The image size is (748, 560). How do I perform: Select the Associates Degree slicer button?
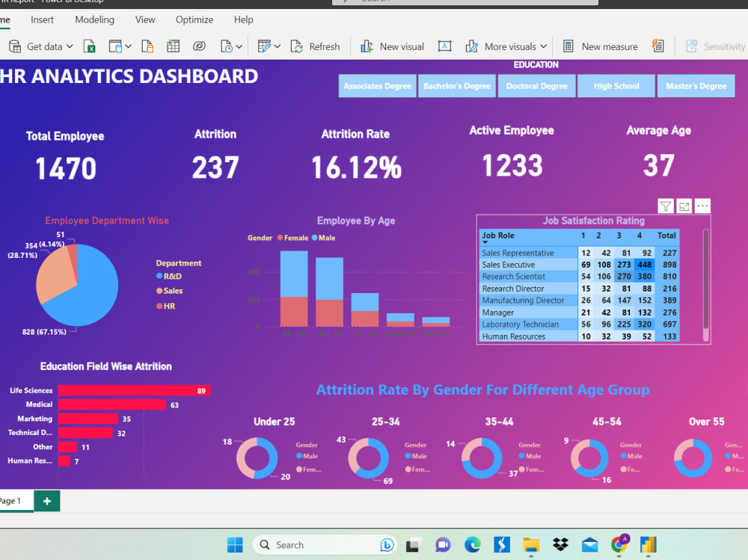point(377,85)
